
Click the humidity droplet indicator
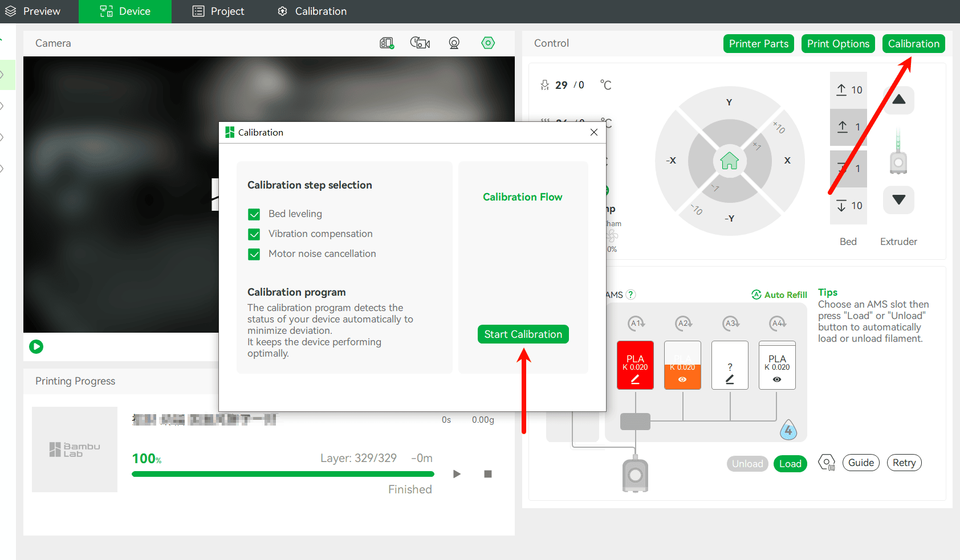tap(788, 431)
